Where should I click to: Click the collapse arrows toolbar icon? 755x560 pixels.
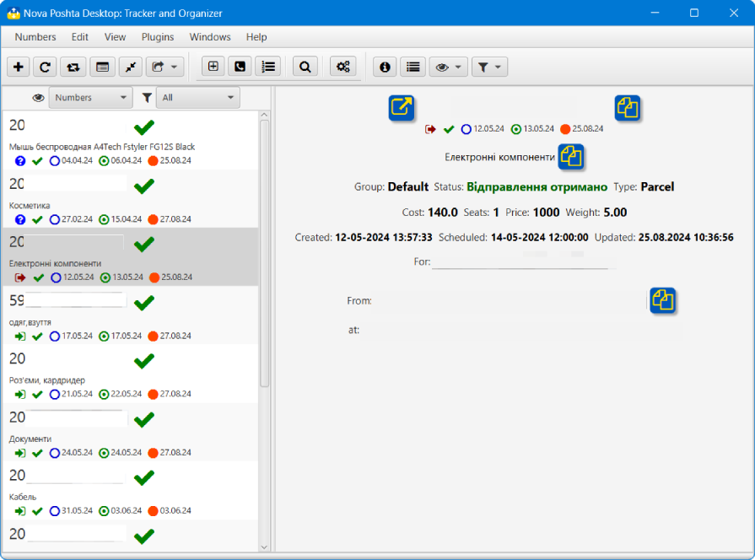130,67
